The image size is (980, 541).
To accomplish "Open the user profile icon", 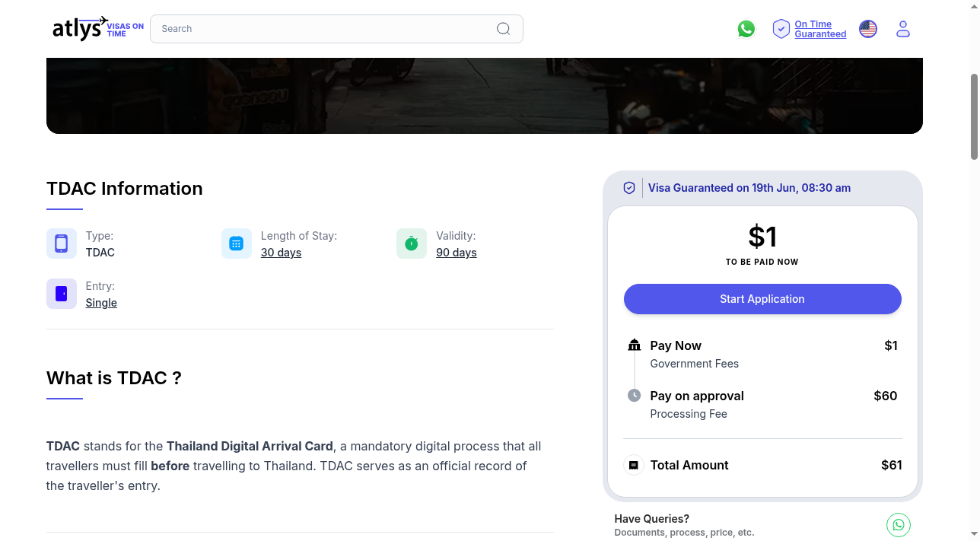I will point(903,29).
